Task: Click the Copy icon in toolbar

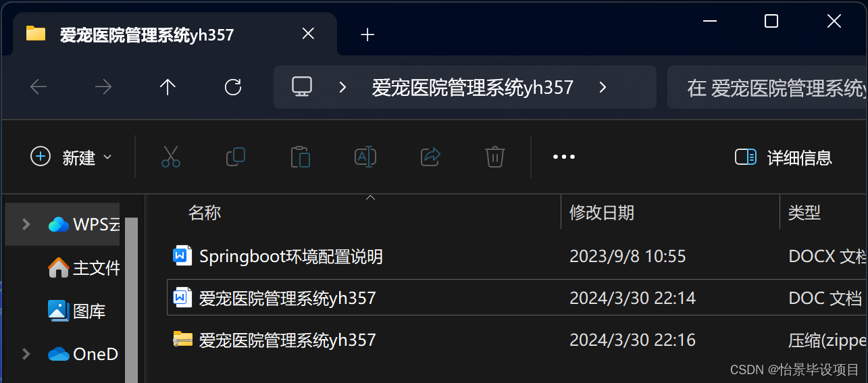Action: pyautogui.click(x=236, y=157)
